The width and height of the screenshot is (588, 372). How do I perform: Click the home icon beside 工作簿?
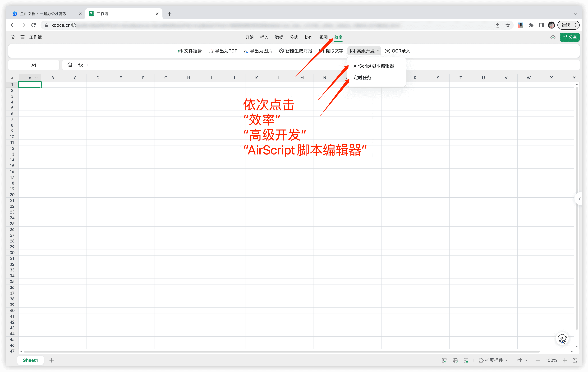coord(13,37)
